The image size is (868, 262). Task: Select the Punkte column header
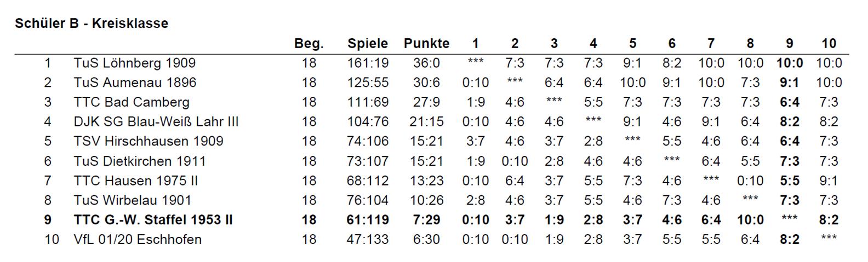coord(426,44)
